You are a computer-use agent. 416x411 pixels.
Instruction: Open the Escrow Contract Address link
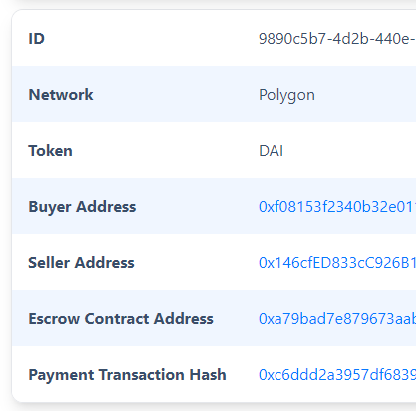point(337,319)
